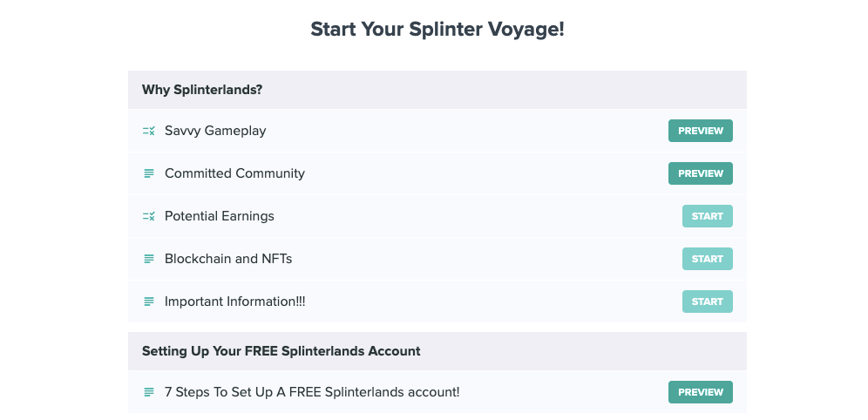Click the text icon beside Committed Community

tap(149, 173)
